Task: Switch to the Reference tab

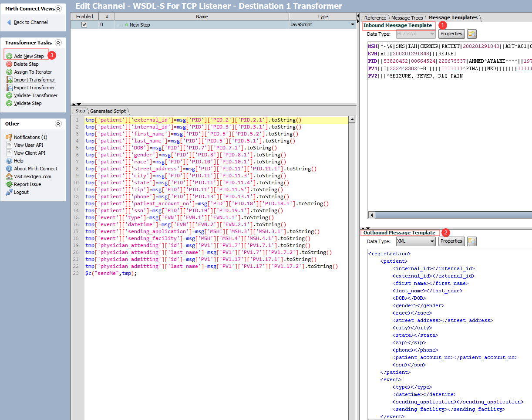Action: click(375, 18)
